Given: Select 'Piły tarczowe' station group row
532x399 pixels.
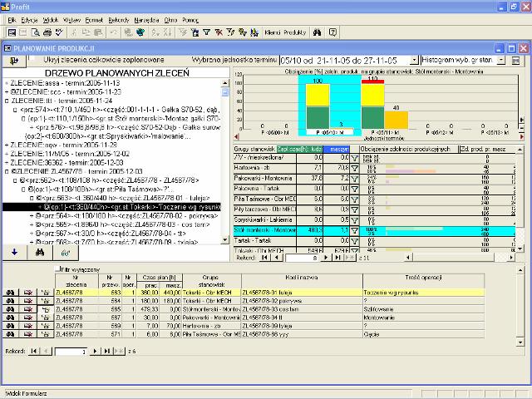Looking at the screenshot, I should tap(265, 209).
